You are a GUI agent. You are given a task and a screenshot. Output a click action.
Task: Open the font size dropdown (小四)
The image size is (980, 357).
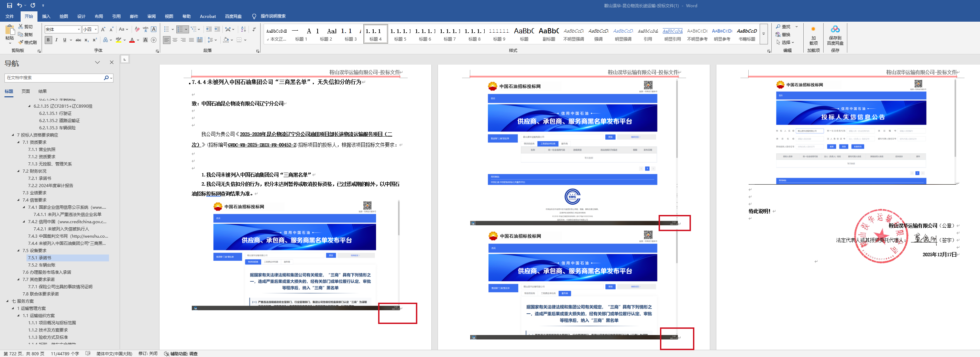click(96, 29)
